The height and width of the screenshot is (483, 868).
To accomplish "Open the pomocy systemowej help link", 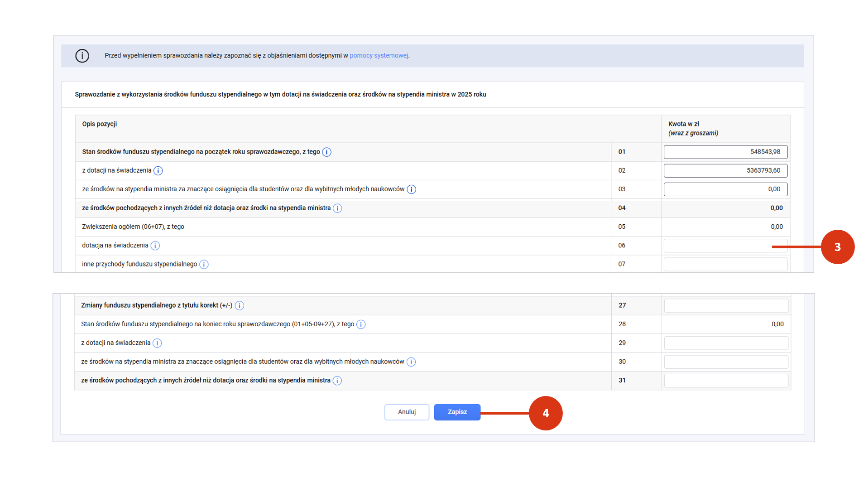I will coord(379,56).
